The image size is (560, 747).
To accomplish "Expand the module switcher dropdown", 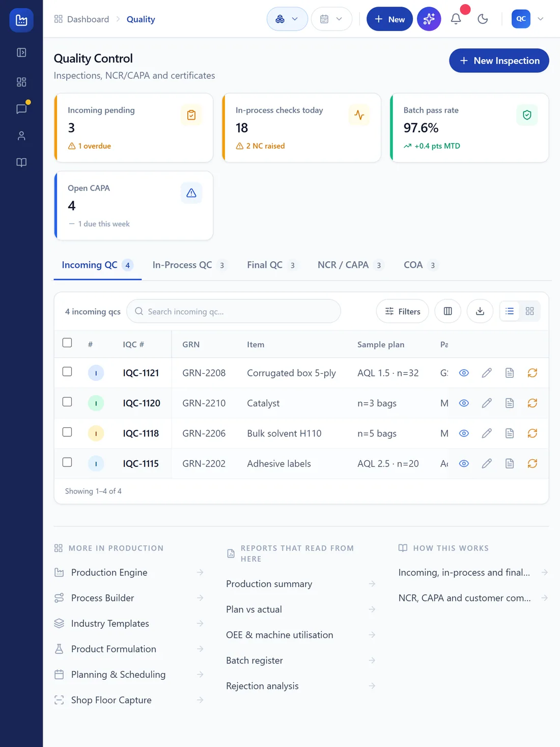I will pos(287,19).
